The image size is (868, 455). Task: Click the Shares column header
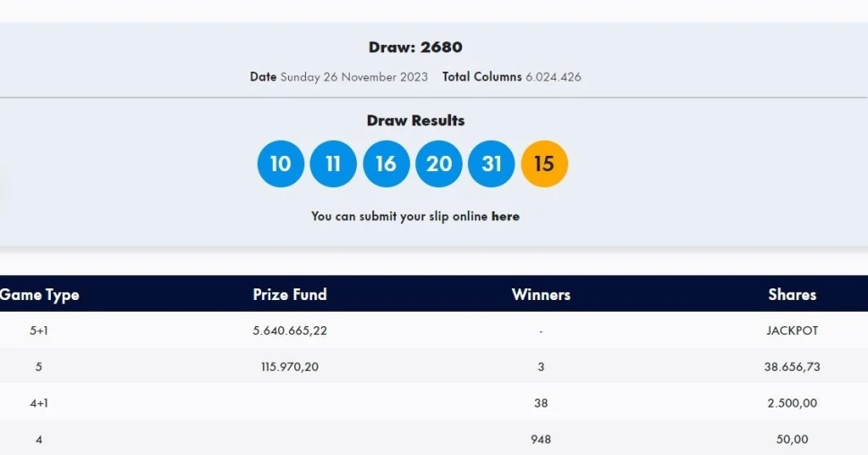792,294
